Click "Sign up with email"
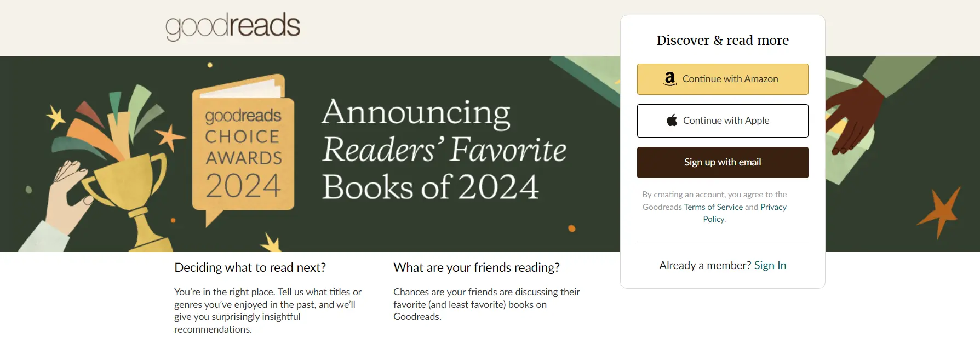This screenshot has height=354, width=980. coord(722,162)
